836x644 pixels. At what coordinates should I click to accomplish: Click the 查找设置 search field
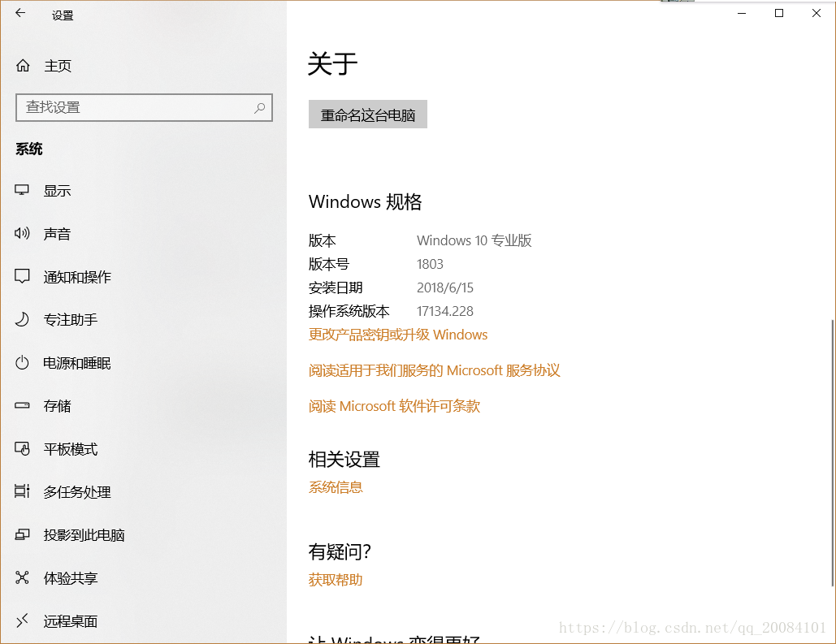tap(144, 108)
